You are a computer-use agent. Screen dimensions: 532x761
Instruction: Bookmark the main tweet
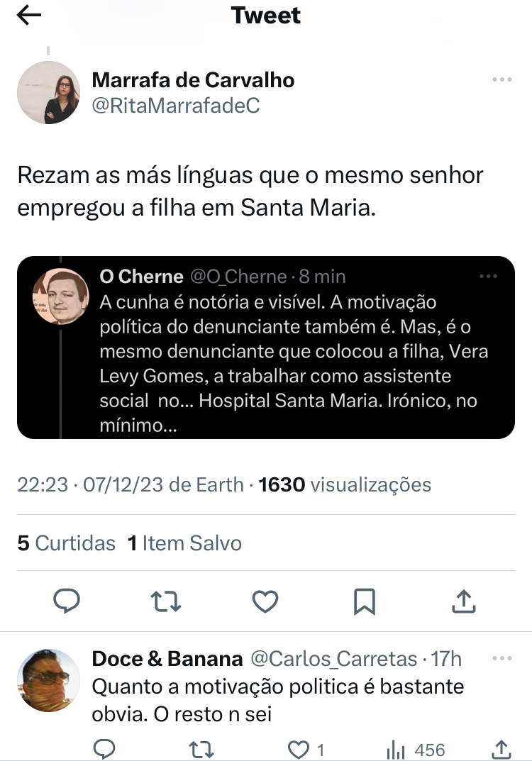365,602
